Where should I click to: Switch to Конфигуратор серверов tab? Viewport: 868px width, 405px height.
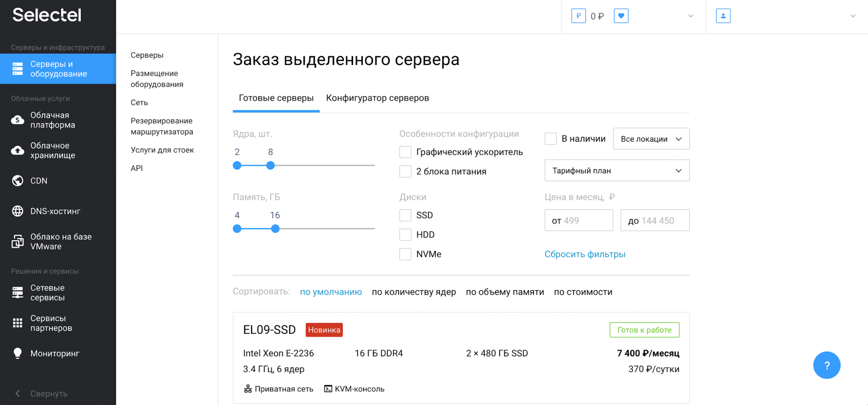pyautogui.click(x=377, y=98)
